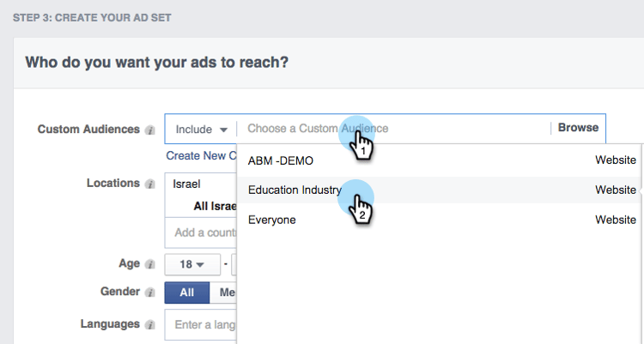Click the All Israel location row
The height and width of the screenshot is (344, 644).
pos(213,206)
